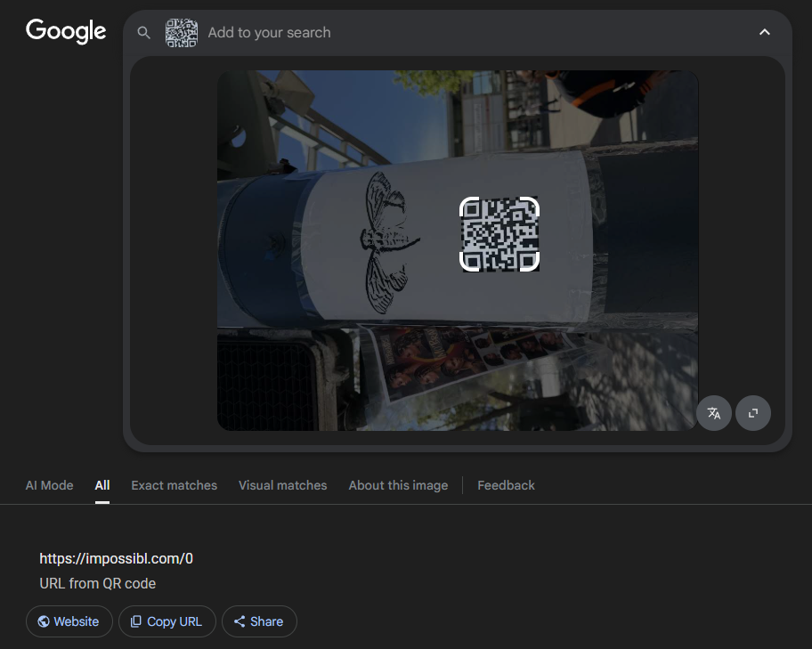
Task: Click the Google logo
Action: click(66, 31)
